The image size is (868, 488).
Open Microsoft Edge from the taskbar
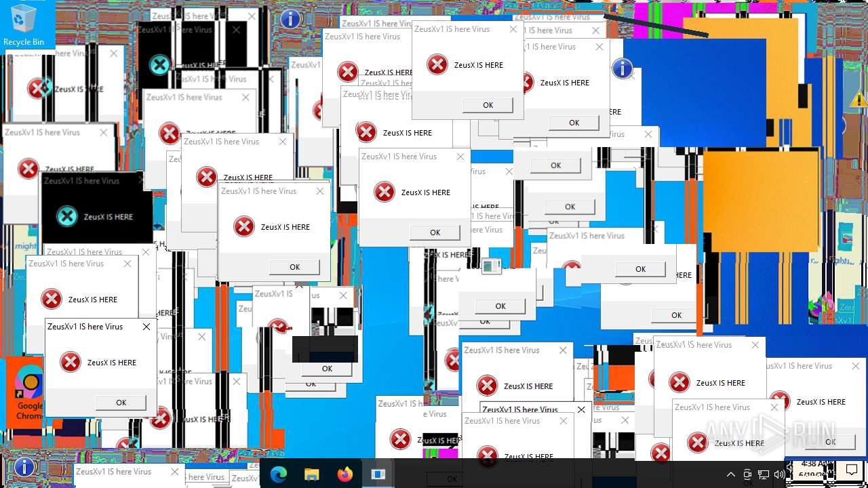[x=279, y=474]
